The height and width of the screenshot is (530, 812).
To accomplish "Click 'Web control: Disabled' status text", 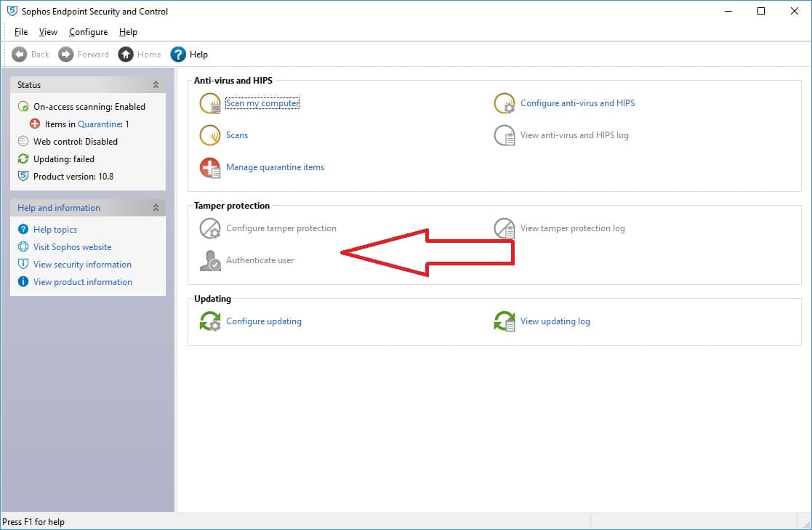I will 76,142.
